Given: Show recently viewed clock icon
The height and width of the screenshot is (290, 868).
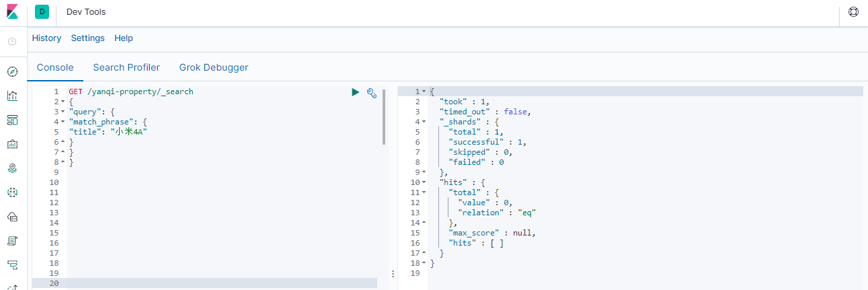Looking at the screenshot, I should pyautogui.click(x=12, y=41).
